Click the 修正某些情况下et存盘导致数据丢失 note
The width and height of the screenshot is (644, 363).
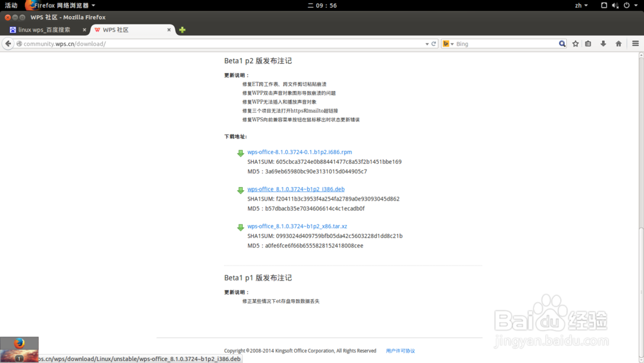click(x=281, y=301)
